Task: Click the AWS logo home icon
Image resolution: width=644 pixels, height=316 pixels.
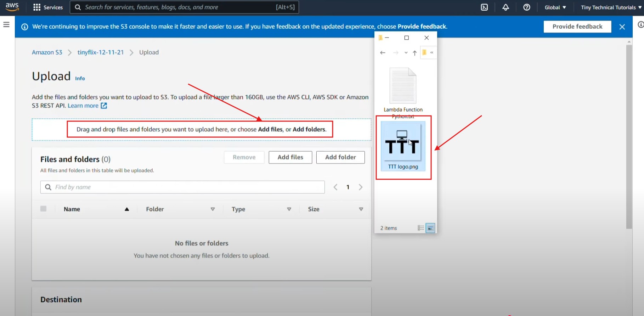Action: (12, 7)
